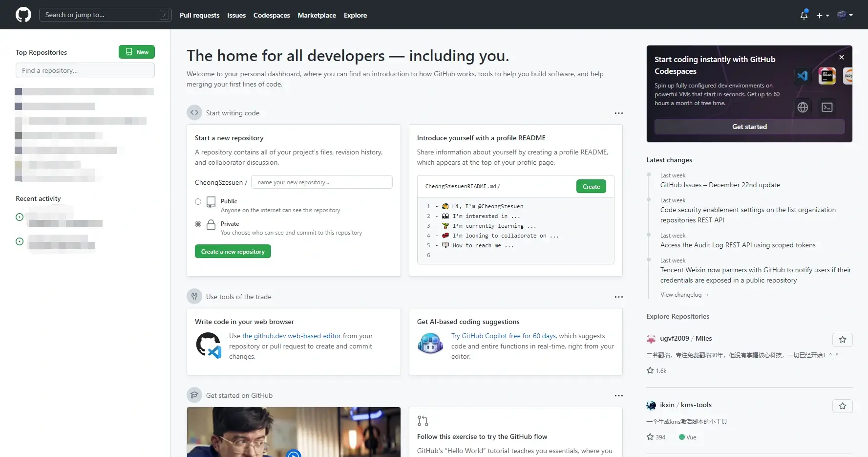868x457 pixels.
Task: Focus the name your new repository field
Action: coord(322,182)
